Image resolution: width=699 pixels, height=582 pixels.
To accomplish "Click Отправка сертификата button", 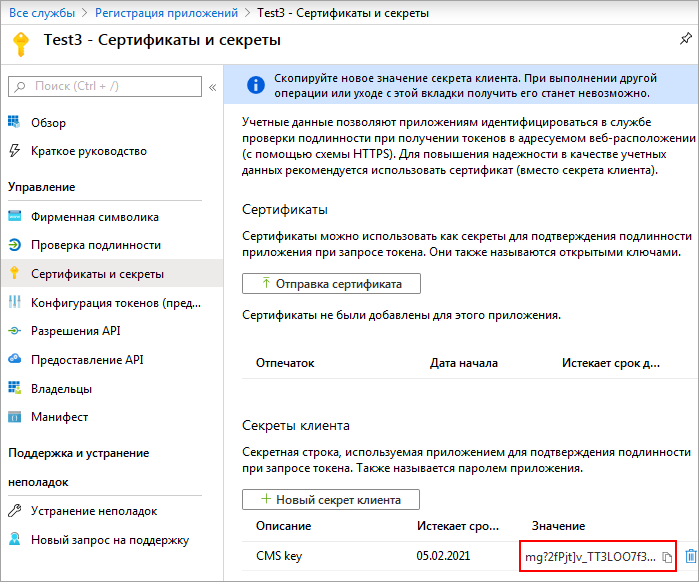I will [331, 284].
